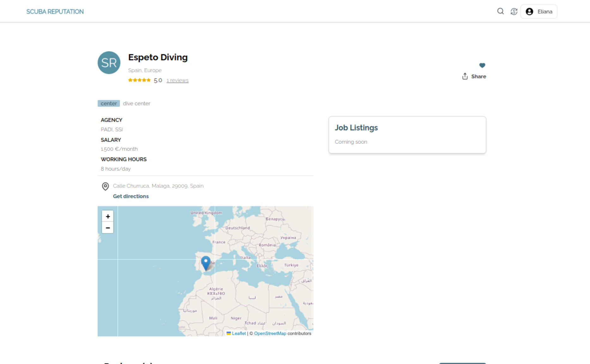Click the user avatar icon beside Eliana
The height and width of the screenshot is (364, 590).
[529, 11]
